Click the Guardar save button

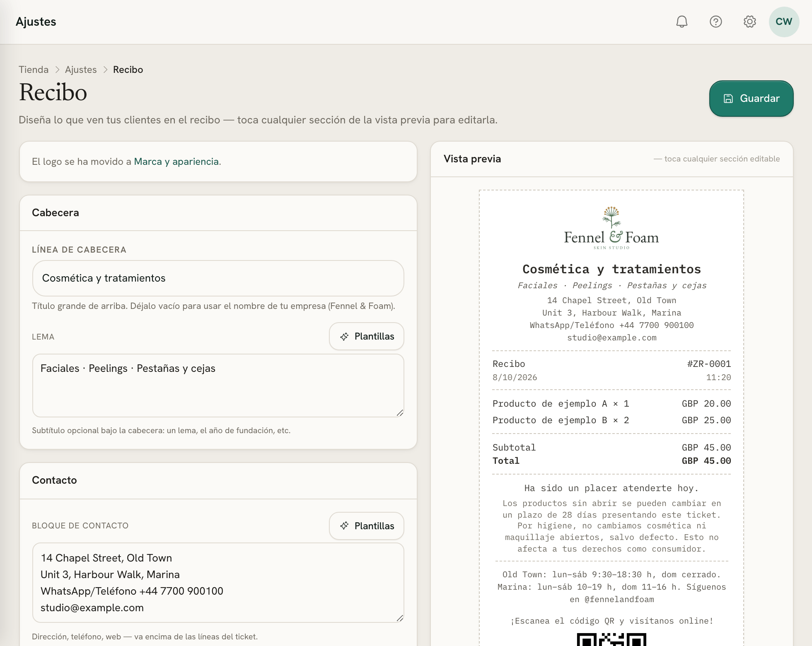click(x=751, y=99)
